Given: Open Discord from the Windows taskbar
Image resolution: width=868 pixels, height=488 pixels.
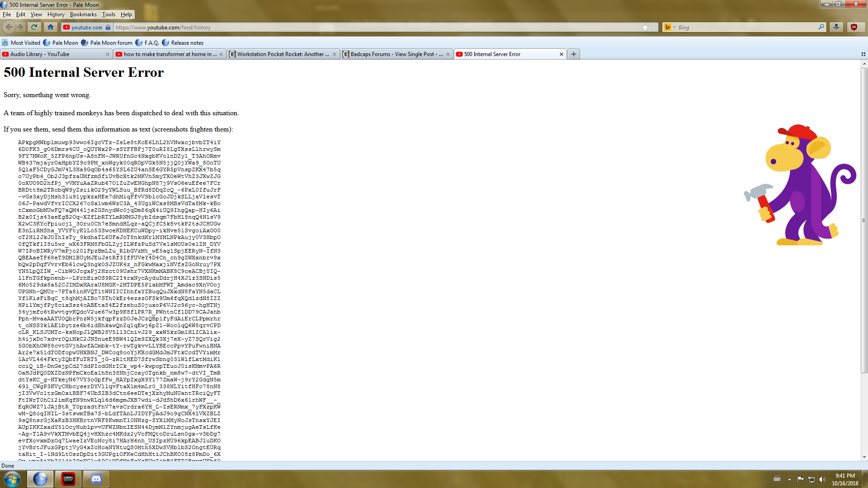Looking at the screenshot, I should pos(96,479).
